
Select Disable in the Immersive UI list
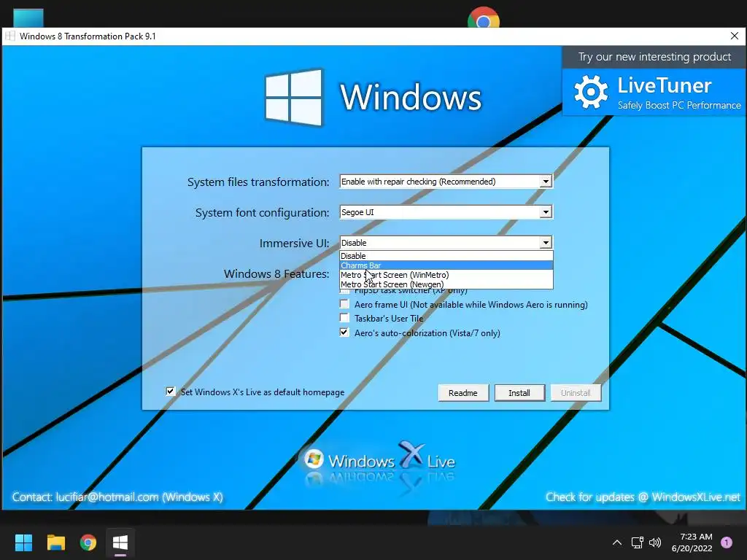[x=446, y=256]
